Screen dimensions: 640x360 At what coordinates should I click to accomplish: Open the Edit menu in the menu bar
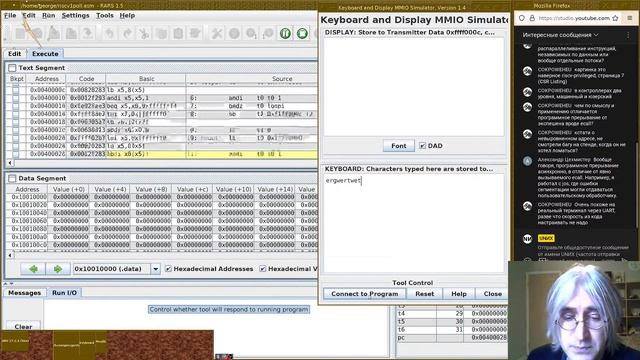click(29, 16)
